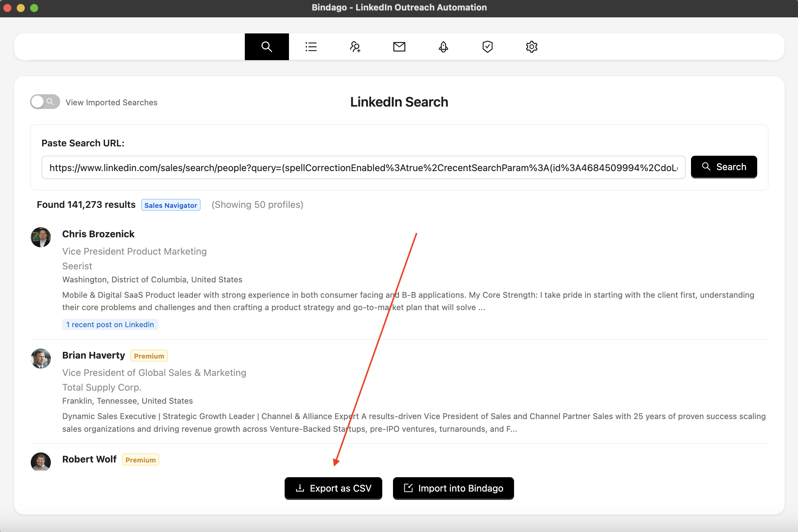Image resolution: width=798 pixels, height=532 pixels.
Task: Click the Sales Navigator badge
Action: 171,205
